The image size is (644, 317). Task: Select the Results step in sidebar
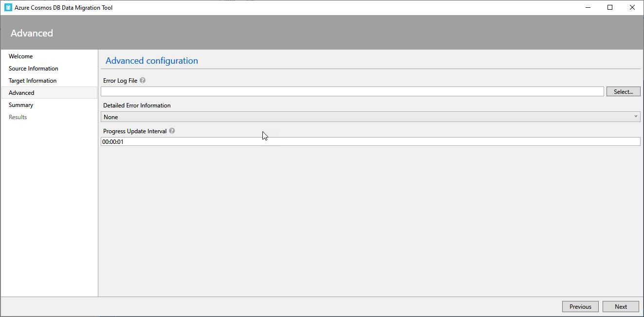18,117
